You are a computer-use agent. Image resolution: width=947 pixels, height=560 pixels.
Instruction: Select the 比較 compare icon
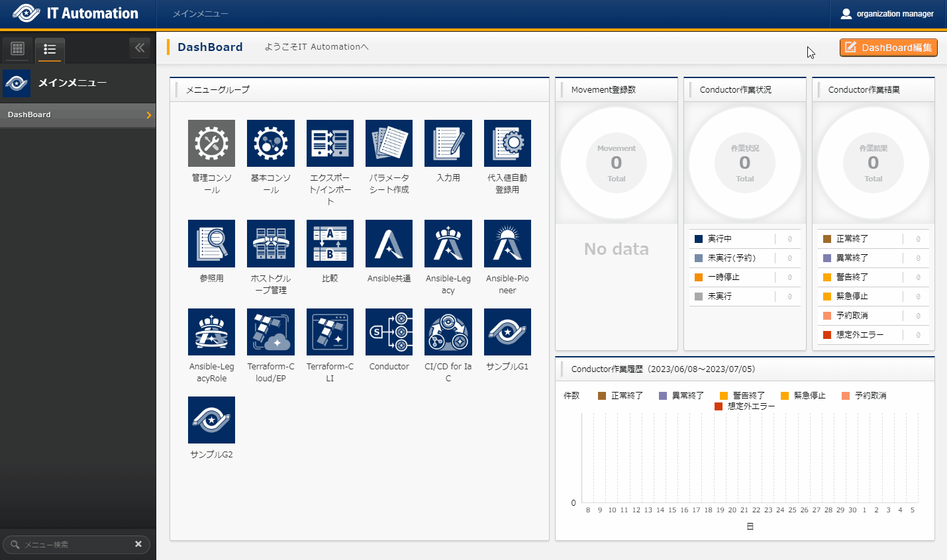tap(330, 243)
